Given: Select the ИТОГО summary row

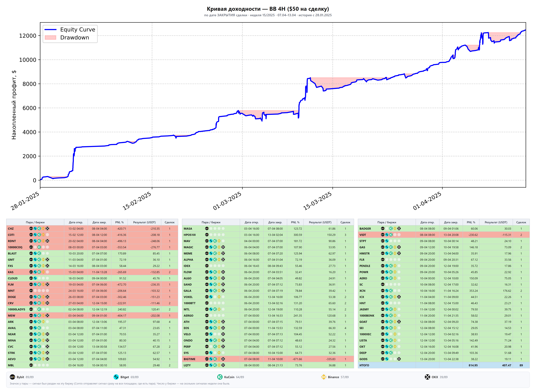Looking at the screenshot, I should click(444, 365).
